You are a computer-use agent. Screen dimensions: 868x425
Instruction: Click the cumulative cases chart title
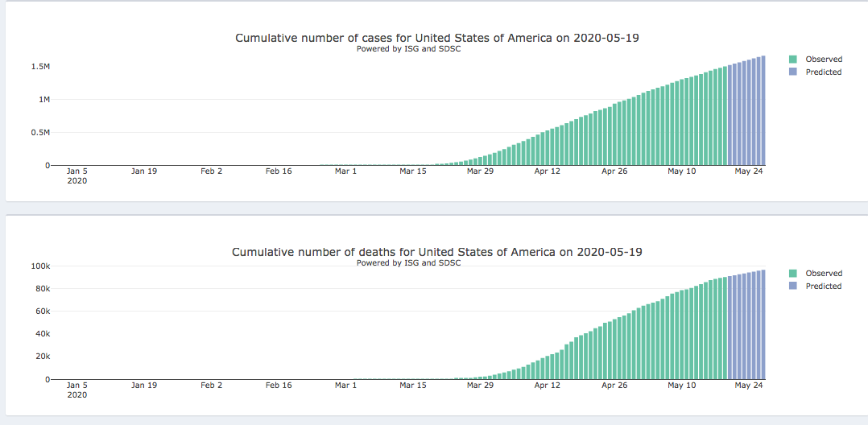[x=436, y=38]
